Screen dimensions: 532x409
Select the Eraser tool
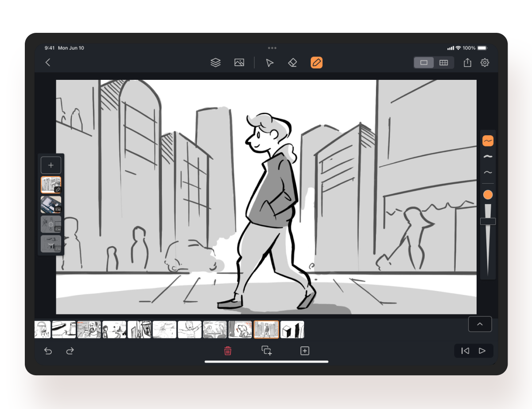[x=292, y=63]
